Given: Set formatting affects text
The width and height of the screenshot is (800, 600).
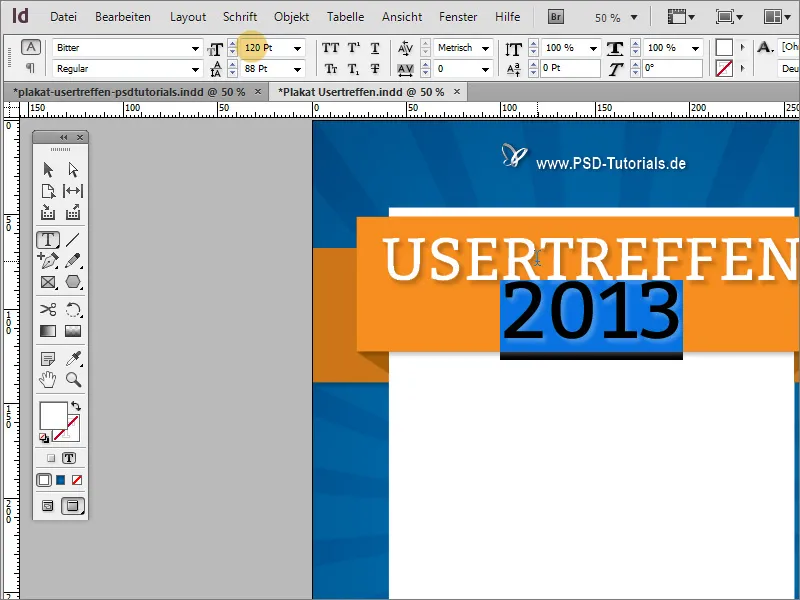Looking at the screenshot, I should [x=69, y=458].
